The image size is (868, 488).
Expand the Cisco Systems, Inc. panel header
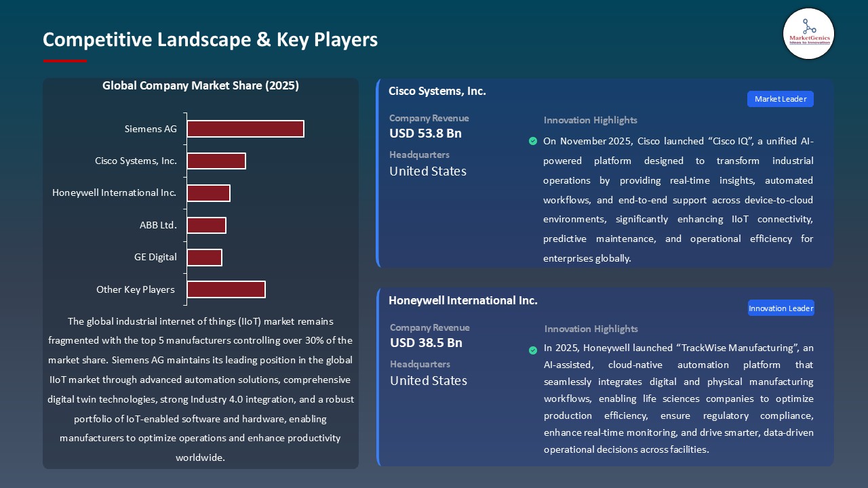(437, 90)
